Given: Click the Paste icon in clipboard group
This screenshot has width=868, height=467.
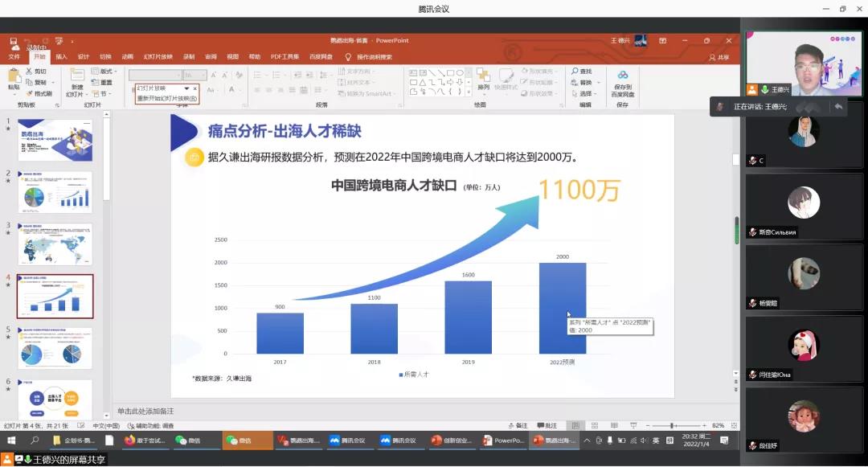Looking at the screenshot, I should click(14, 78).
